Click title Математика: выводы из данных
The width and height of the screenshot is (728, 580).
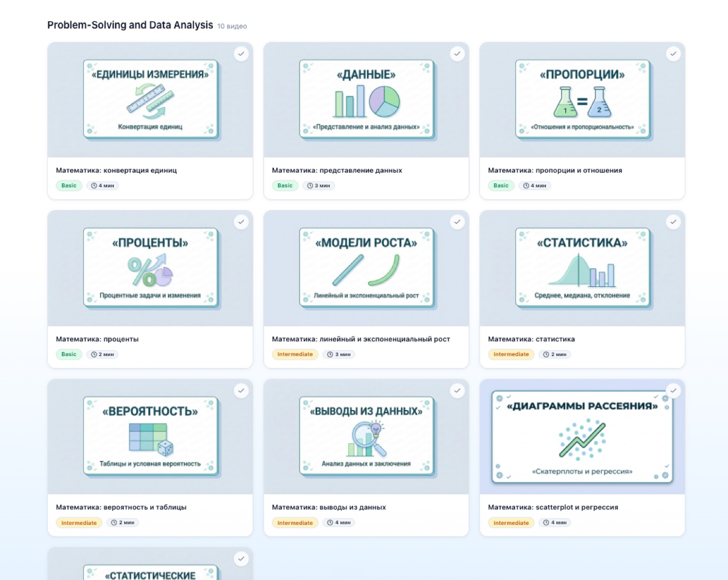point(329,507)
